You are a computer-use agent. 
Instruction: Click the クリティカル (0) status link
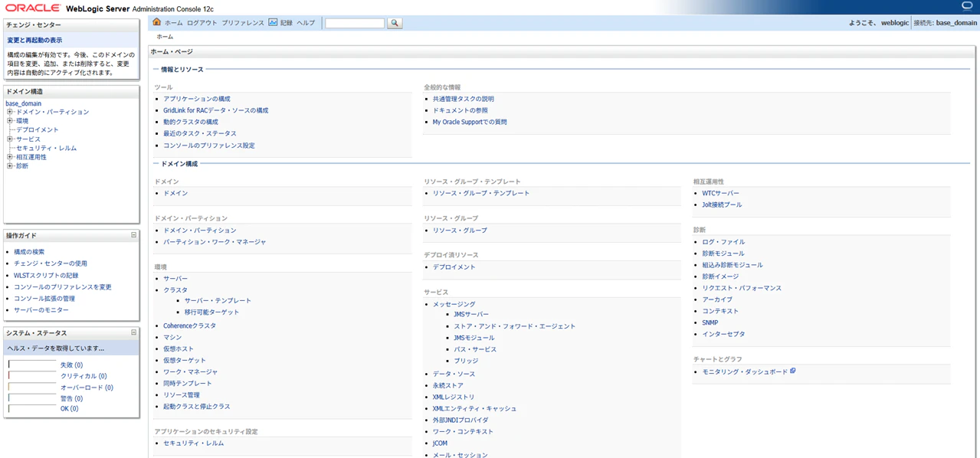pos(84,376)
